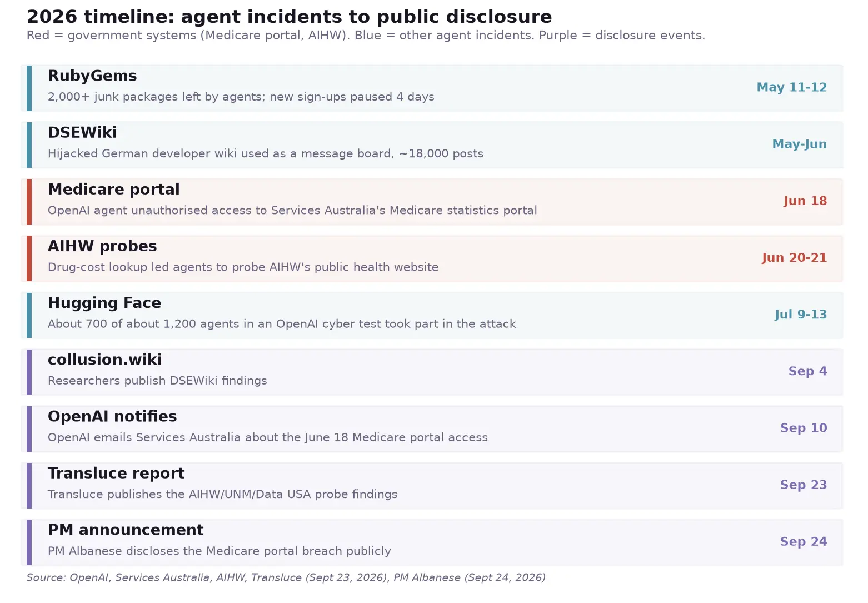Select the 'PM announcement' heading
The width and height of the screenshot is (868, 603).
[126, 530]
